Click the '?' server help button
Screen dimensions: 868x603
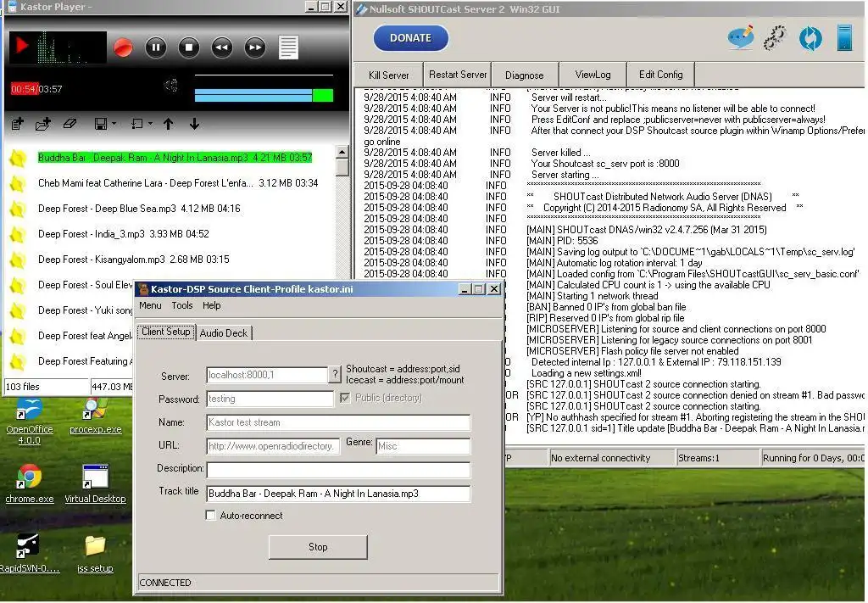click(x=334, y=375)
